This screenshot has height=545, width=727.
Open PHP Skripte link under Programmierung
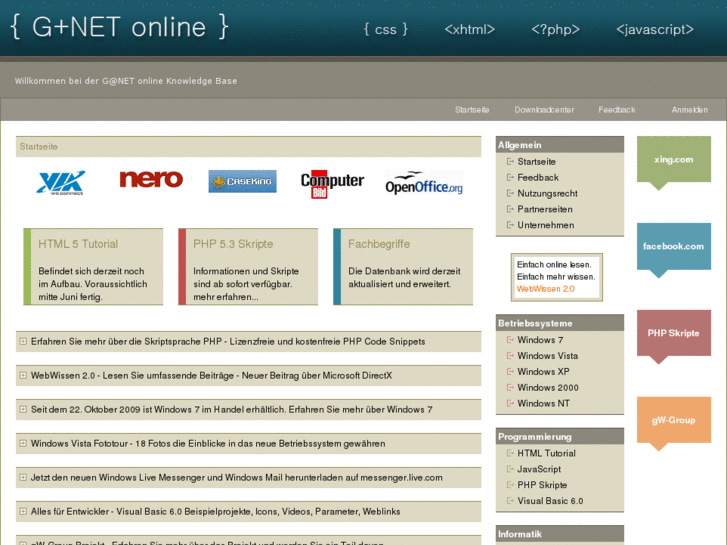542,485
